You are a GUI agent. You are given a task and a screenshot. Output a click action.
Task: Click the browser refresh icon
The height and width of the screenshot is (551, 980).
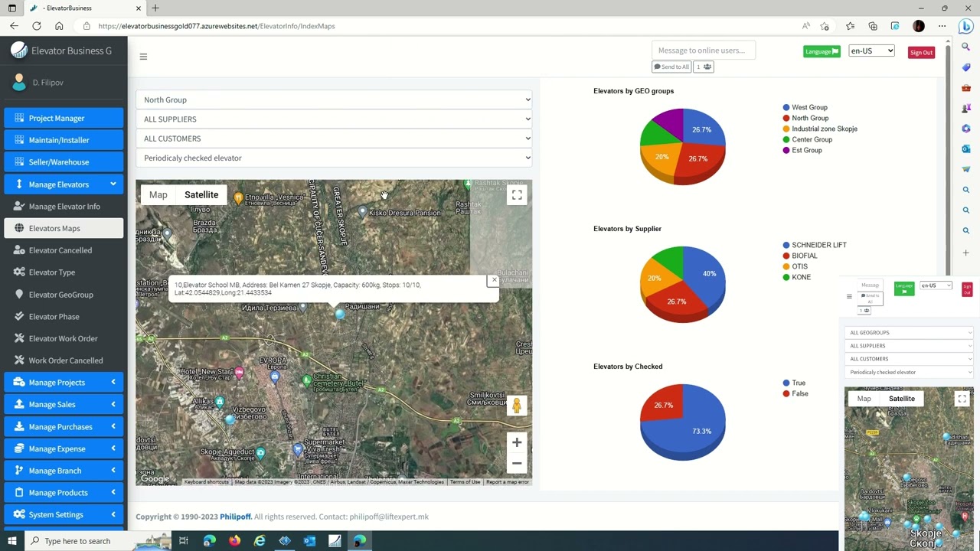point(36,26)
